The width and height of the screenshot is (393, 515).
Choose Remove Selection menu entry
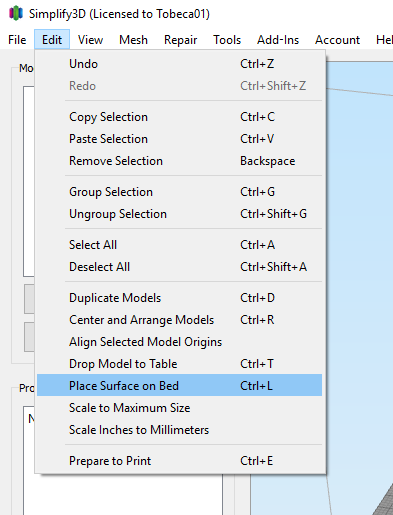point(179,161)
